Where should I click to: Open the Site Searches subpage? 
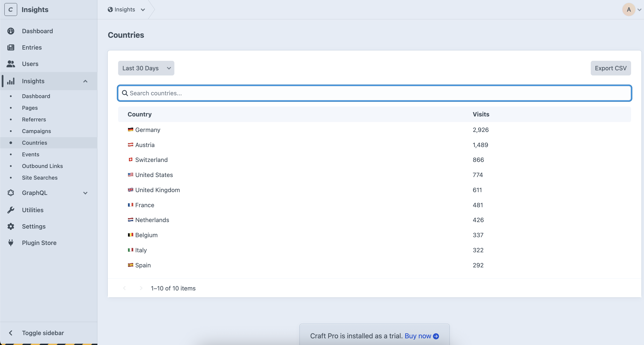coord(40,178)
